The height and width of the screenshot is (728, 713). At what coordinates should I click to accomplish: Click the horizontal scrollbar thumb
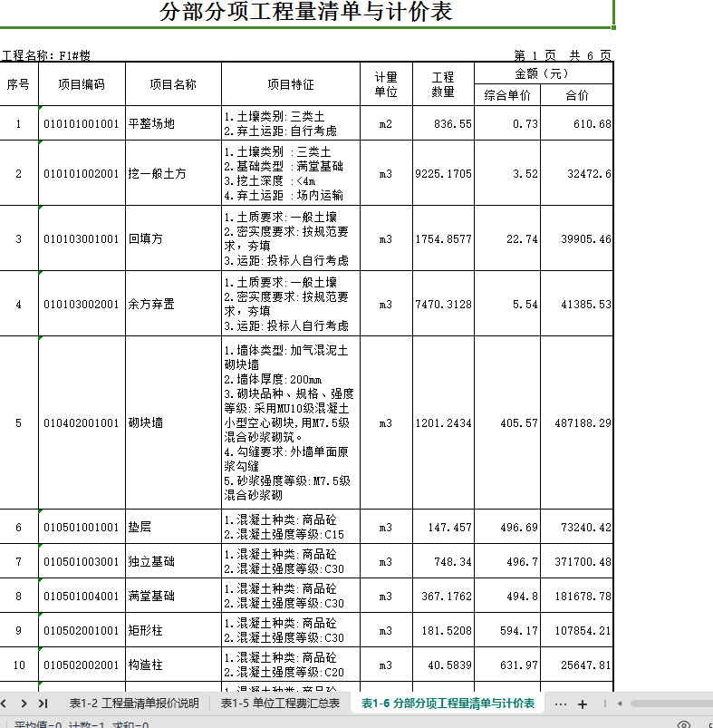click(x=671, y=704)
